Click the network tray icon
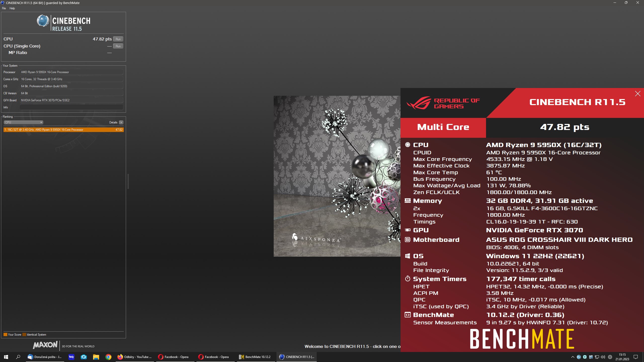Viewport: 644px width, 362px height. click(597, 357)
